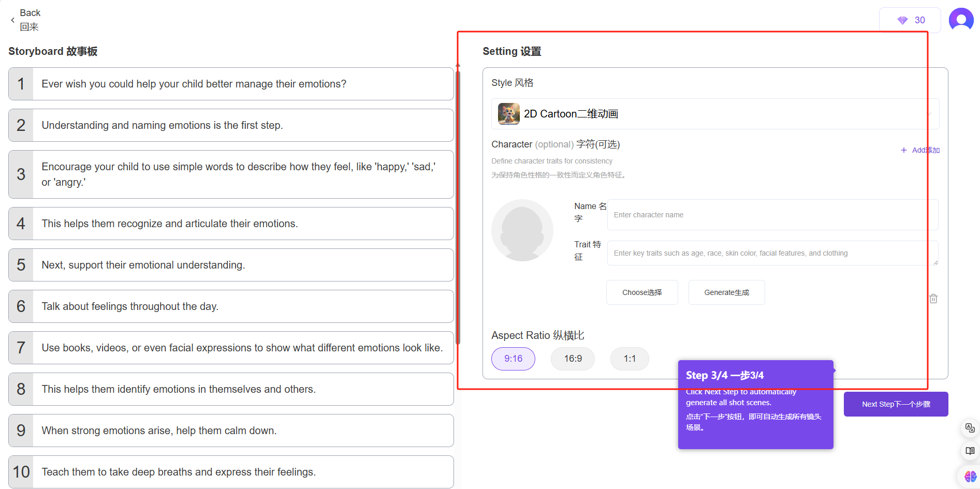Click the Choose character button

pyautogui.click(x=642, y=292)
